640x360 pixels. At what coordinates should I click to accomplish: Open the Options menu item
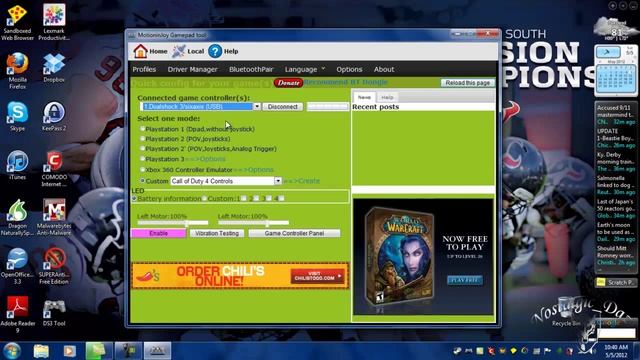click(349, 69)
